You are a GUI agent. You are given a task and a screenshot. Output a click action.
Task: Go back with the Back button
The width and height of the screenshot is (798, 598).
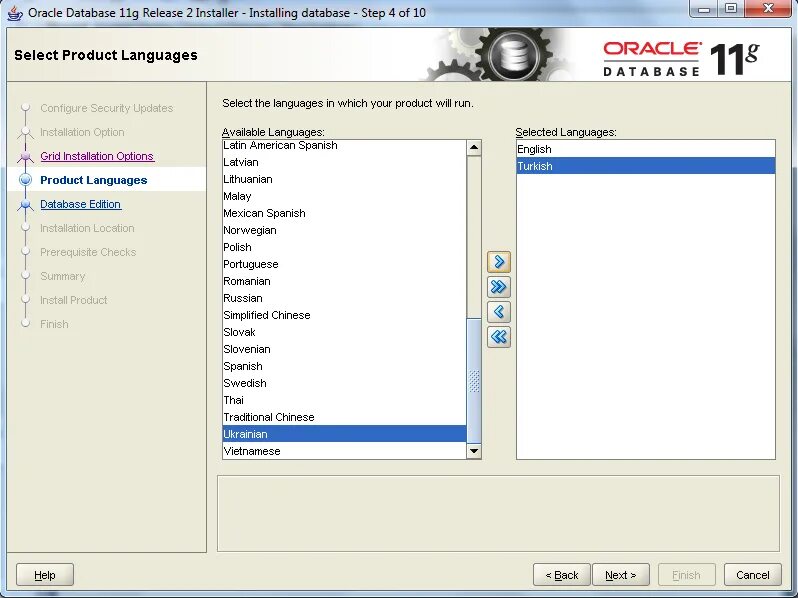tap(562, 575)
